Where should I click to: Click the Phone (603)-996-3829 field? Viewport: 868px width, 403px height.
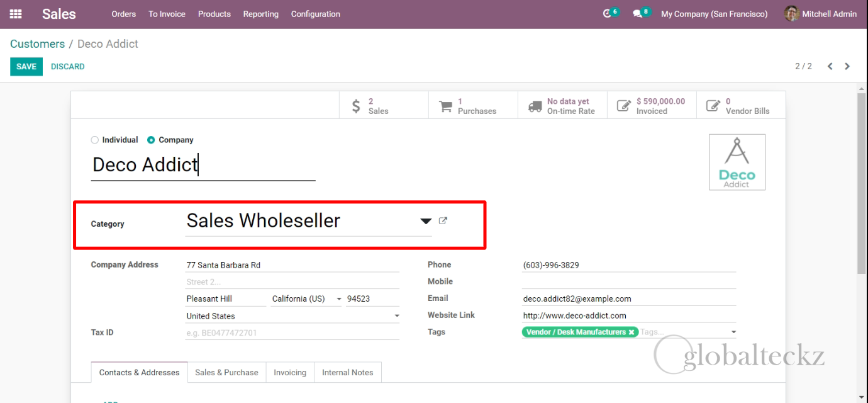coord(629,265)
